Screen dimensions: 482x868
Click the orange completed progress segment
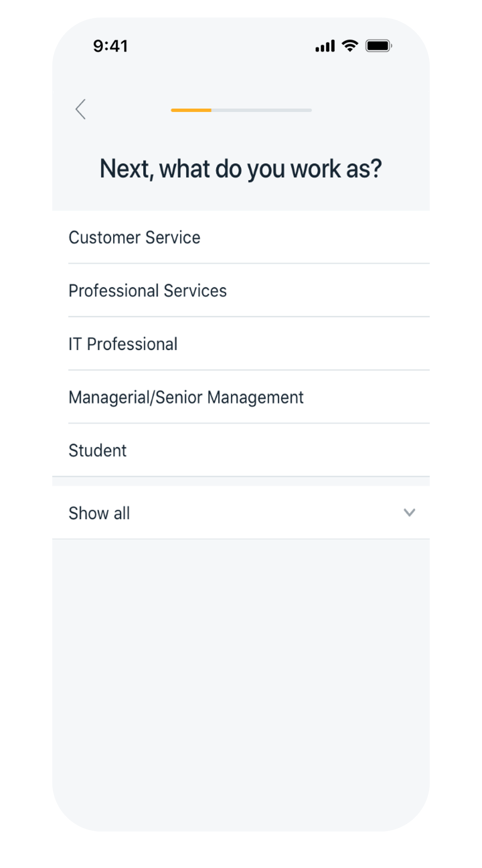191,110
